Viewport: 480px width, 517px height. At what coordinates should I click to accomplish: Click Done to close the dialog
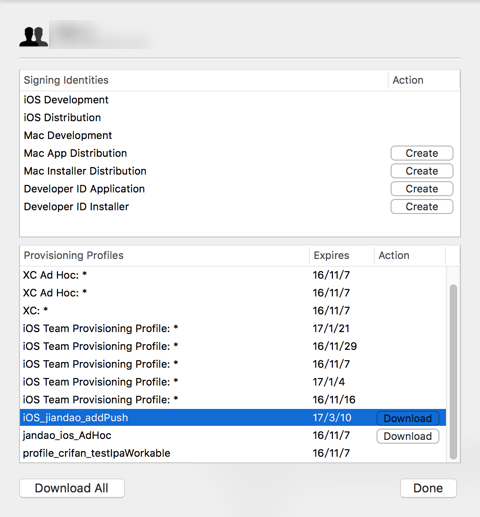point(428,488)
